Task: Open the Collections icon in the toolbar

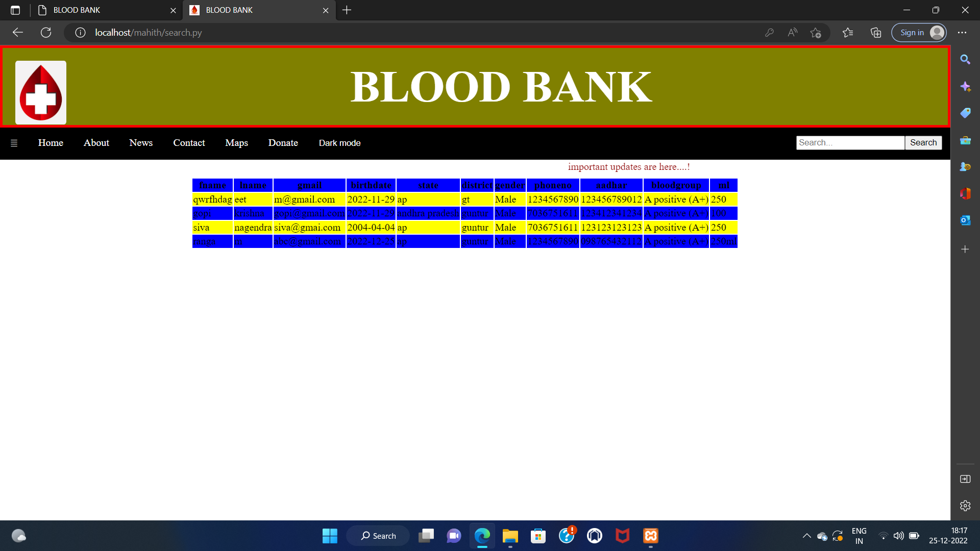Action: 875,32
